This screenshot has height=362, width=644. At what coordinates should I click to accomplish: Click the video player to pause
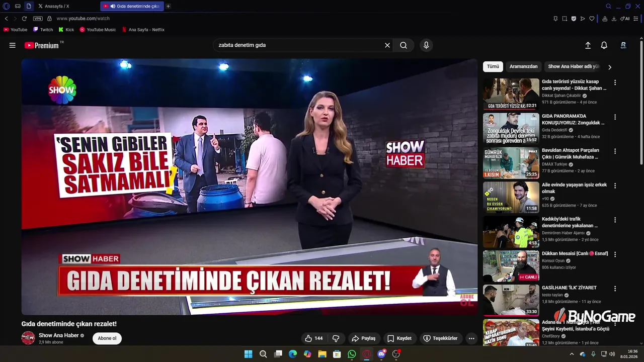249,187
